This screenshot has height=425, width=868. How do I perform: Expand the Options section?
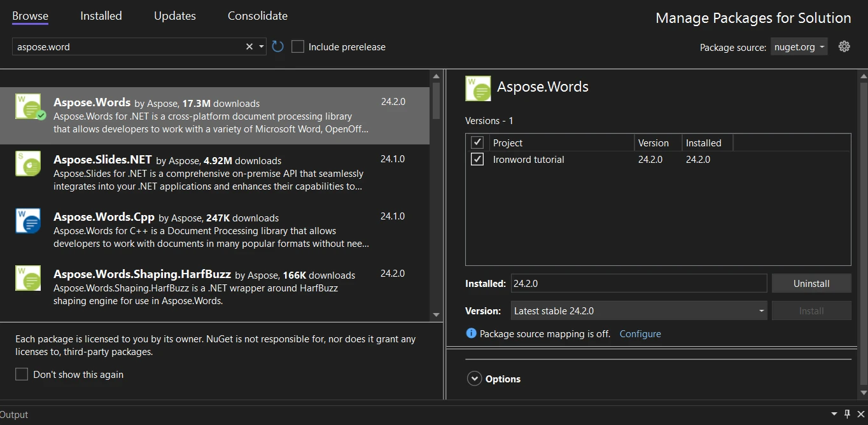point(474,379)
